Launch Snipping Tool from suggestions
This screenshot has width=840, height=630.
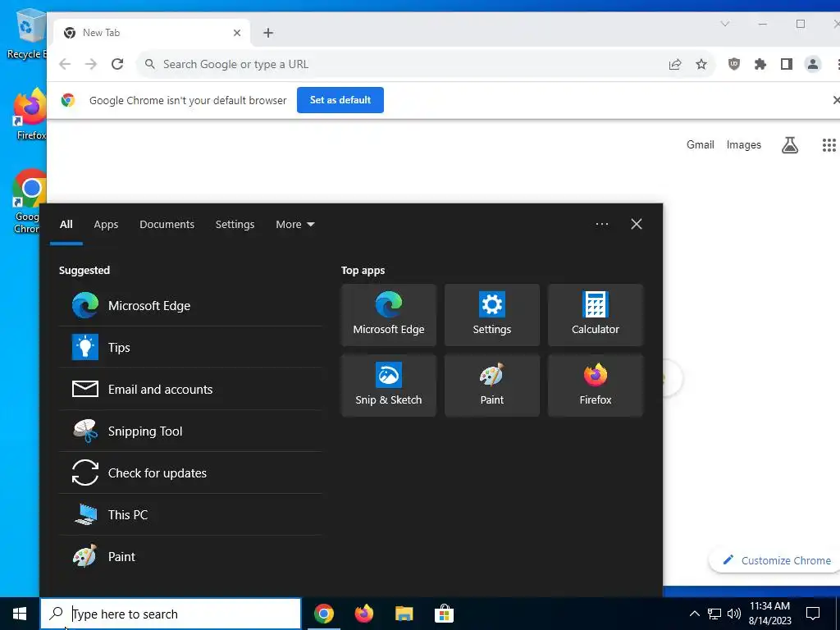click(x=190, y=431)
